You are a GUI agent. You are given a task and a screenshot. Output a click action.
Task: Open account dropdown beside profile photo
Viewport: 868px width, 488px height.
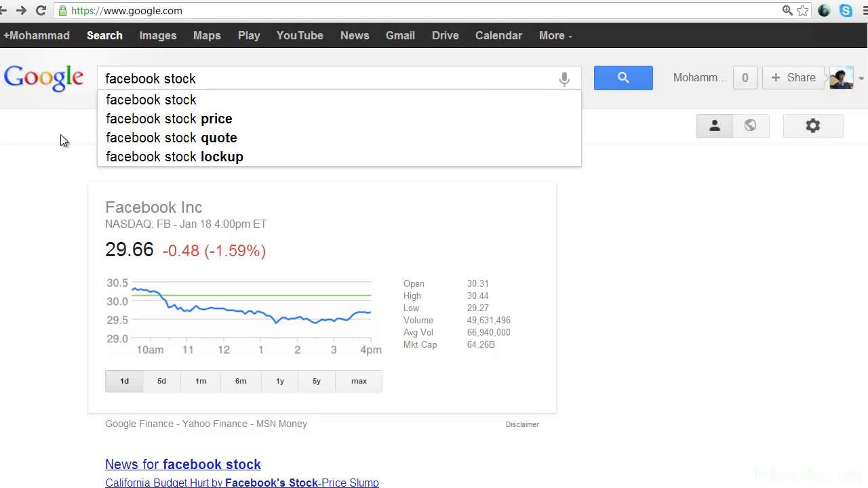pyautogui.click(x=861, y=78)
